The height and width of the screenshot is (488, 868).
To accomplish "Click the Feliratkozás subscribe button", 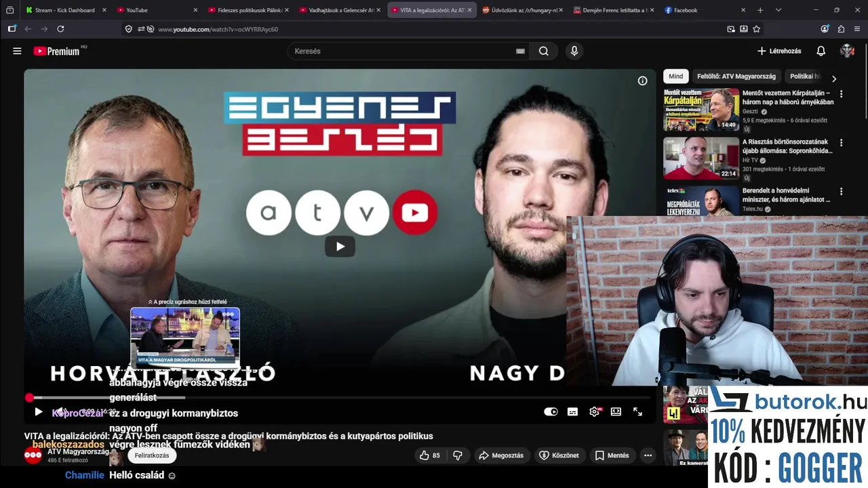I will (x=152, y=455).
